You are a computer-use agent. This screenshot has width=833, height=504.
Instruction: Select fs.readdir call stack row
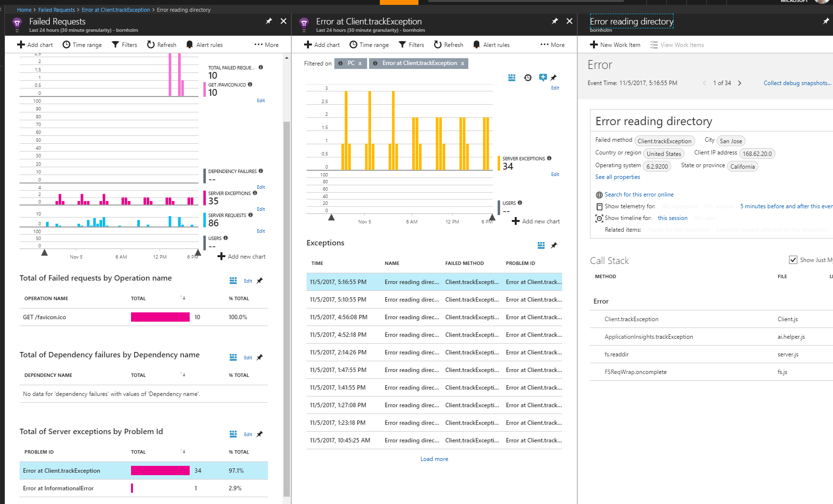[x=711, y=354]
